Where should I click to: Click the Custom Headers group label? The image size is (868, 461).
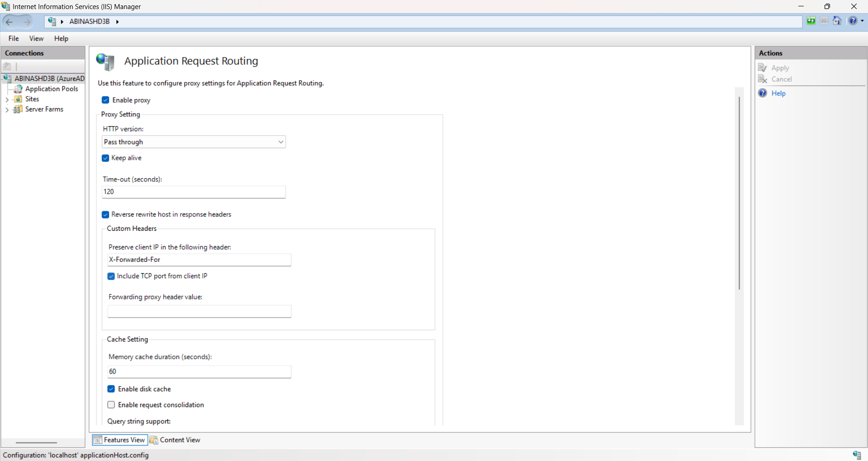(x=132, y=228)
